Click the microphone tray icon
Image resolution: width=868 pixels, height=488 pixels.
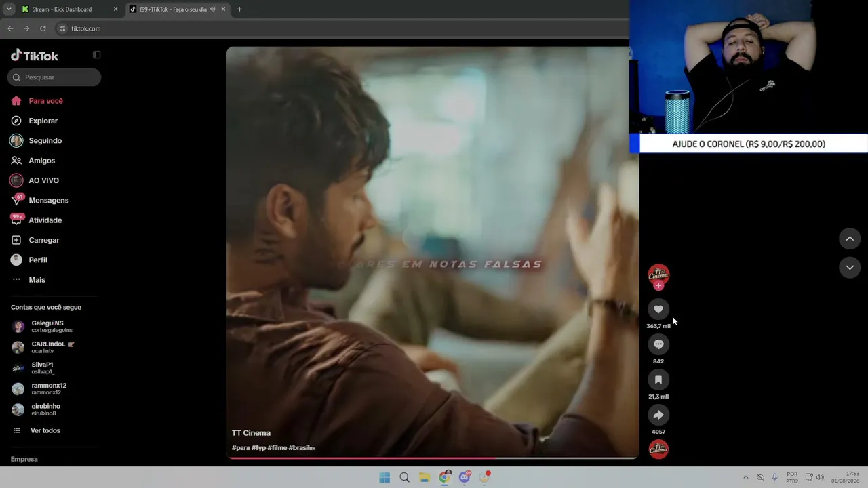(x=775, y=477)
